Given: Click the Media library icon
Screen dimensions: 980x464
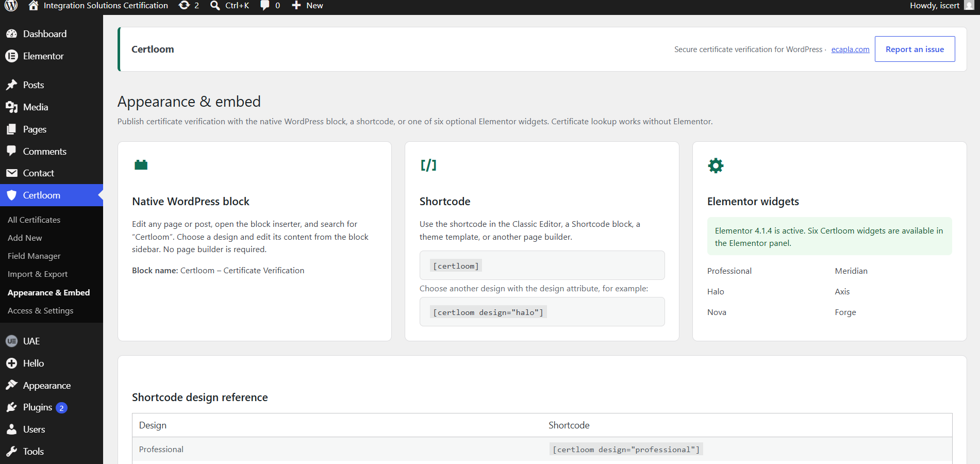Looking at the screenshot, I should pyautogui.click(x=12, y=107).
